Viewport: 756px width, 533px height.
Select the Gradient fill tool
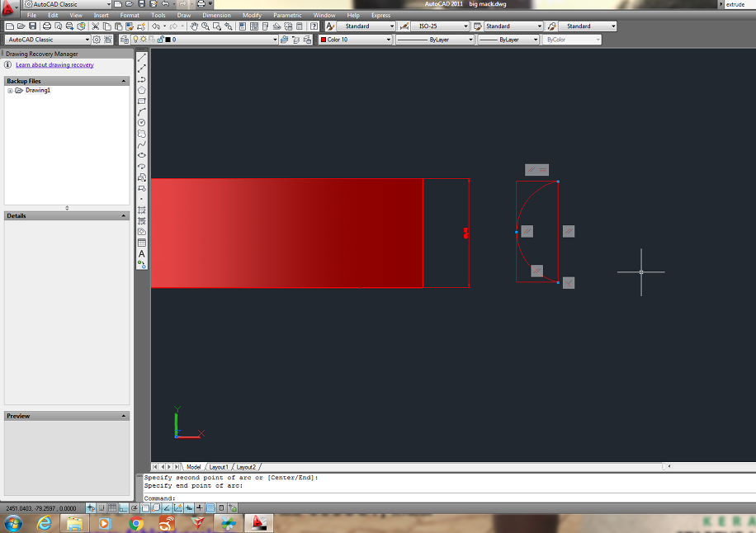tap(142, 221)
